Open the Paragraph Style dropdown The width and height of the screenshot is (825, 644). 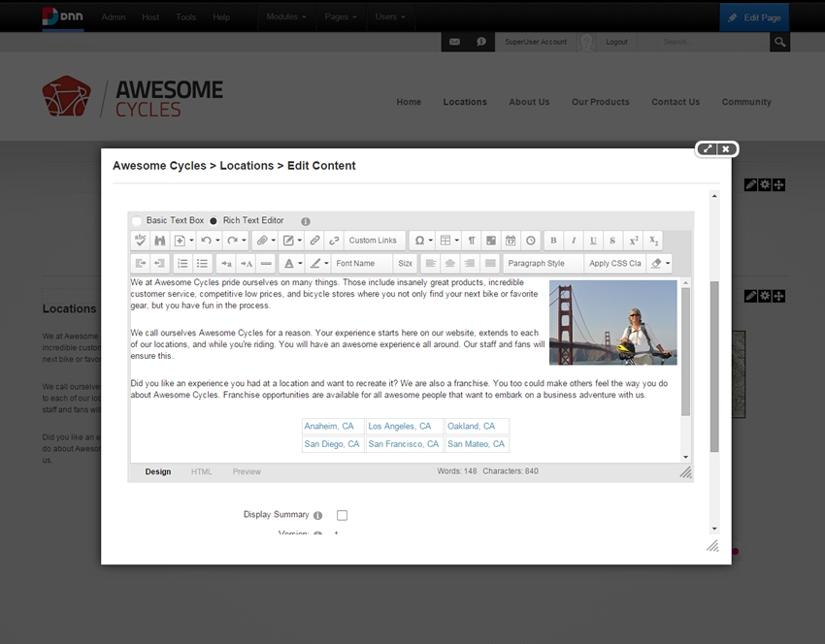click(x=544, y=264)
